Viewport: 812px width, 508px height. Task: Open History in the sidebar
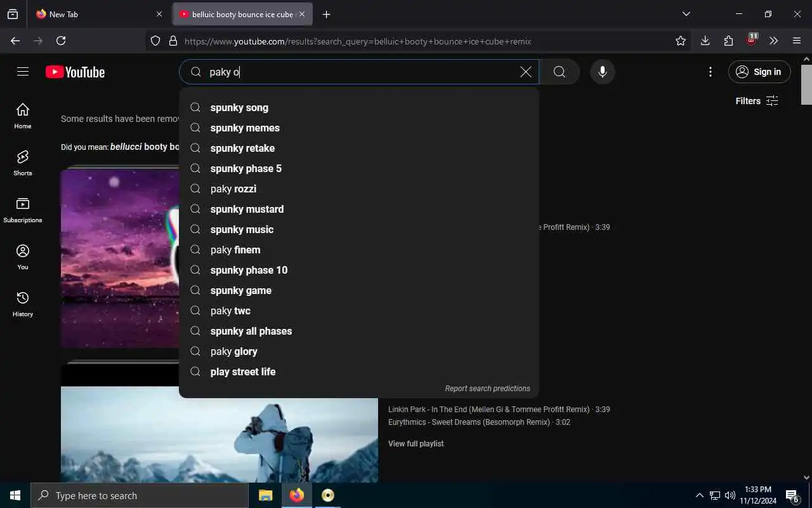tap(23, 304)
